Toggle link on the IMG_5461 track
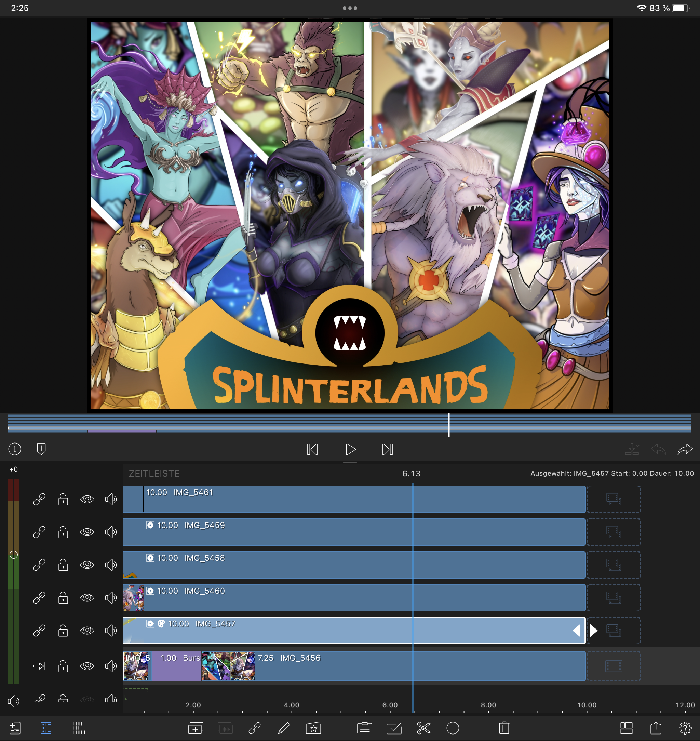700x741 pixels. click(x=39, y=499)
